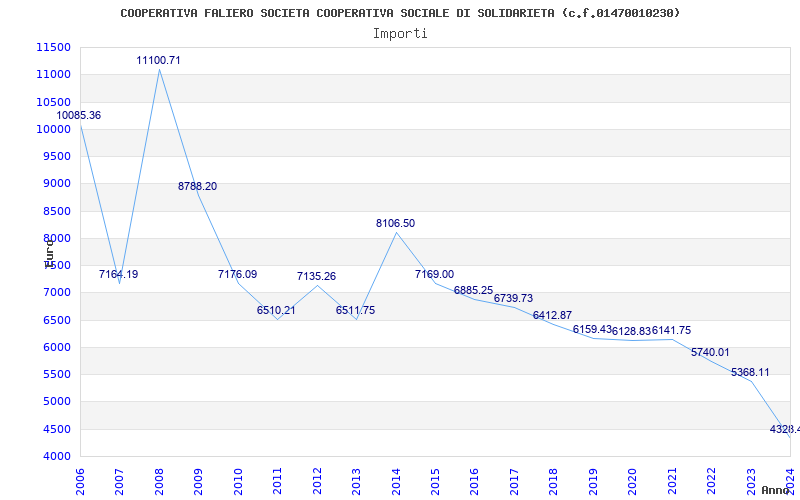The height and width of the screenshot is (500, 800).
Task: Click the 6000 y-axis tick label
Action: coord(56,347)
